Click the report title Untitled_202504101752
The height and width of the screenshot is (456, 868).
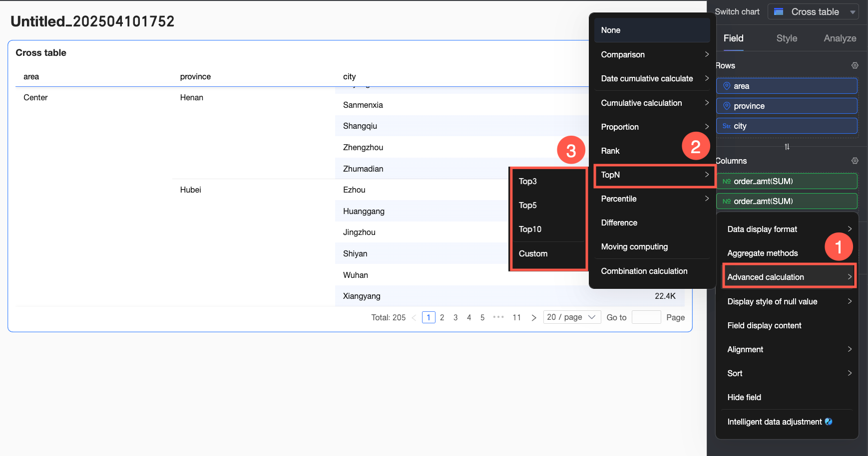(x=92, y=21)
